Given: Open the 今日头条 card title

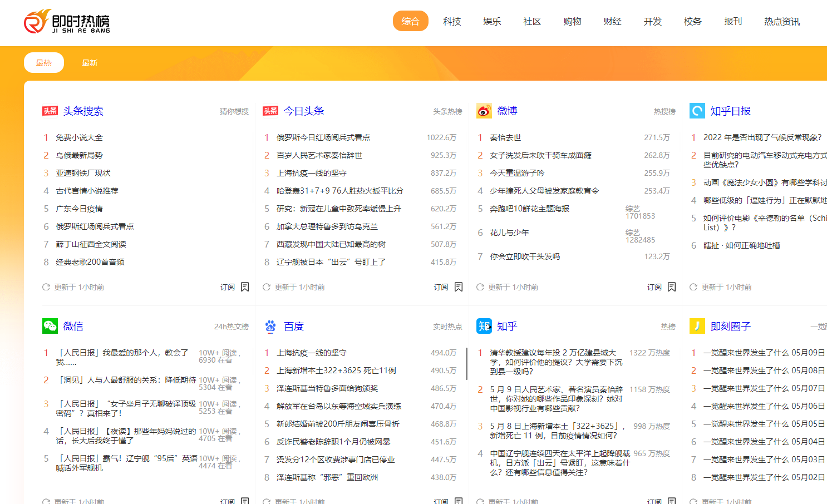Looking at the screenshot, I should click(304, 111).
